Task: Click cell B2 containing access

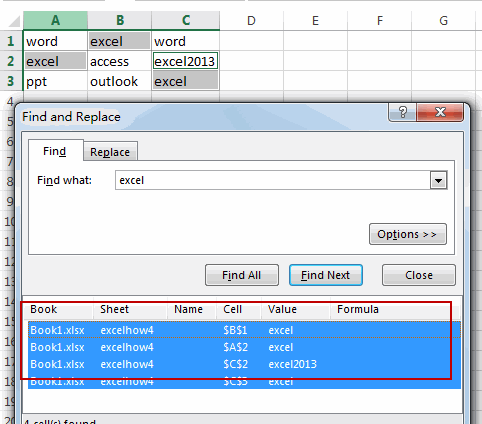Action: tap(120, 61)
